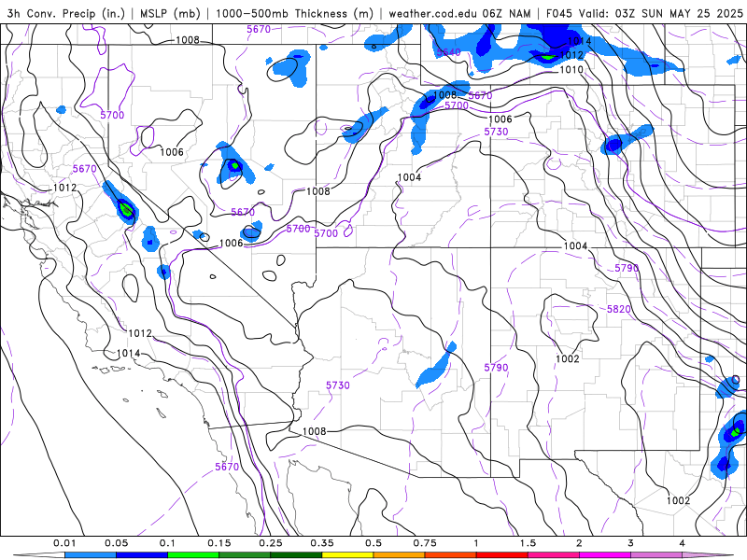This screenshot has width=747, height=560.
Task: Choose the red 1 inch legend swatch
Action: tap(502, 555)
